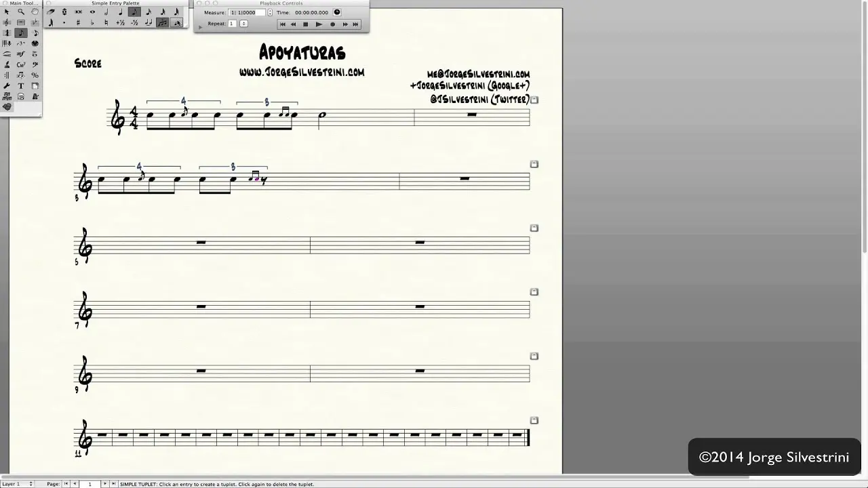Select the Lyrics tool
Viewport: 868px width, 488px height.
tap(7, 65)
